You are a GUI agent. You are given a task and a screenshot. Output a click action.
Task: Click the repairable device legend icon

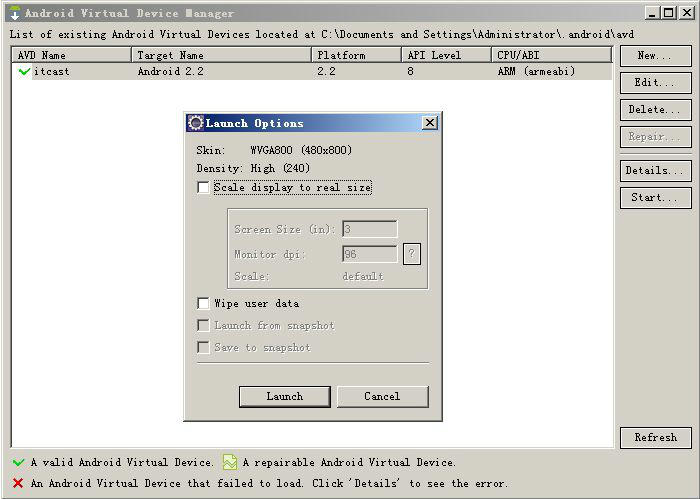coord(229,462)
